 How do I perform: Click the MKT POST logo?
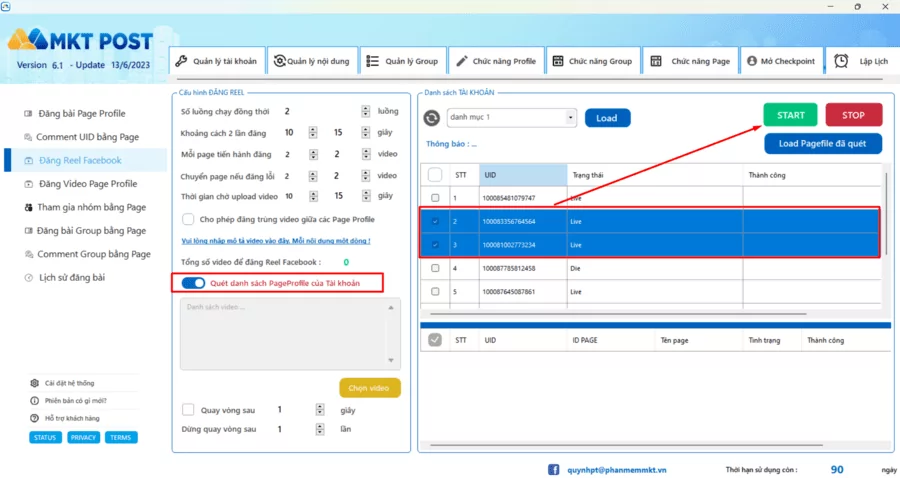coord(80,40)
